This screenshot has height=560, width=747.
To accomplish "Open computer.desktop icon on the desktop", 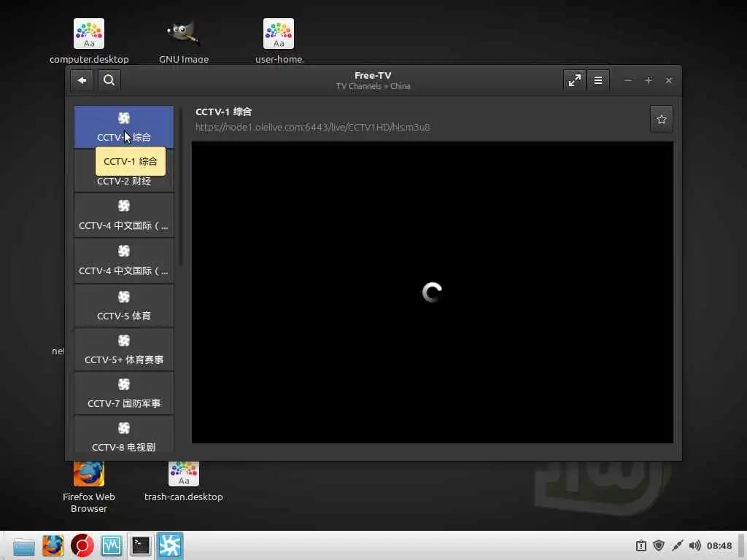I will click(x=89, y=41).
